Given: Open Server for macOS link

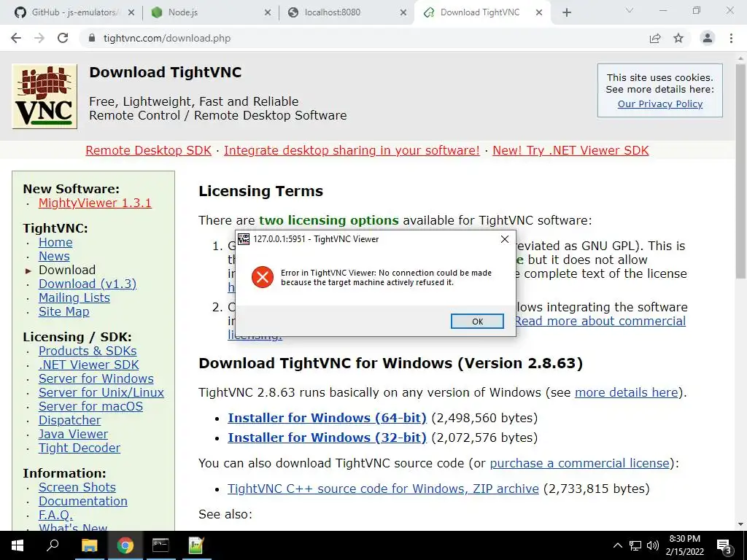Looking at the screenshot, I should [90, 406].
